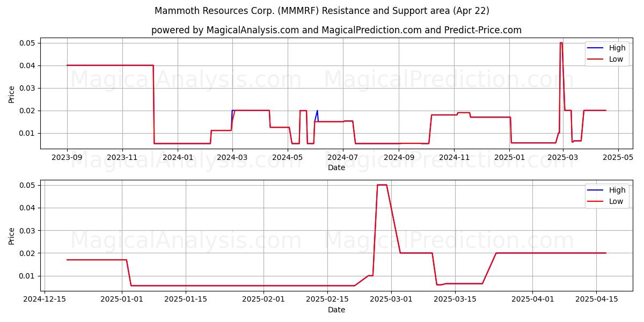Click the 0.01 y-axis tick in the bottom chart
The width and height of the screenshot is (644, 322).
tap(27, 276)
